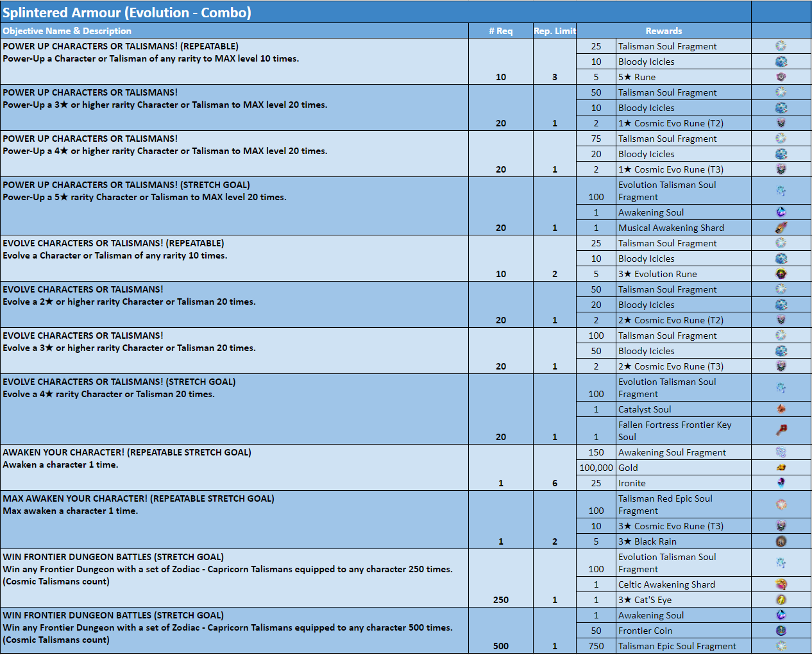Click the Talisman Epic Soul Fragment icon
The height and width of the screenshot is (655, 812).
(781, 646)
